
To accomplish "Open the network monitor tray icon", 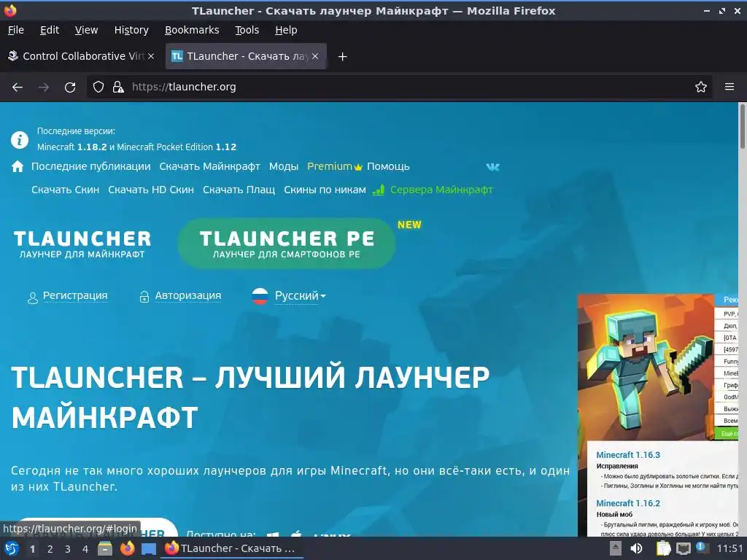I will 683,549.
